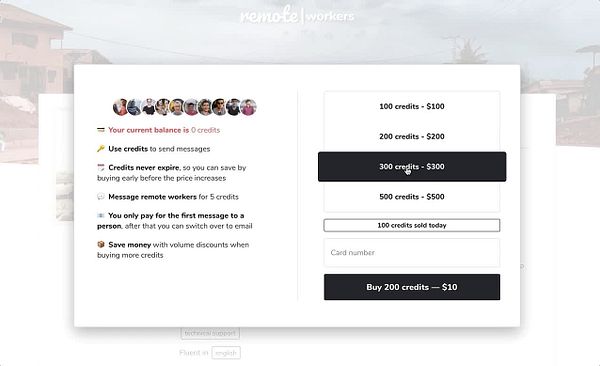
Task: Click the package icon next to Save money
Action: (x=101, y=244)
